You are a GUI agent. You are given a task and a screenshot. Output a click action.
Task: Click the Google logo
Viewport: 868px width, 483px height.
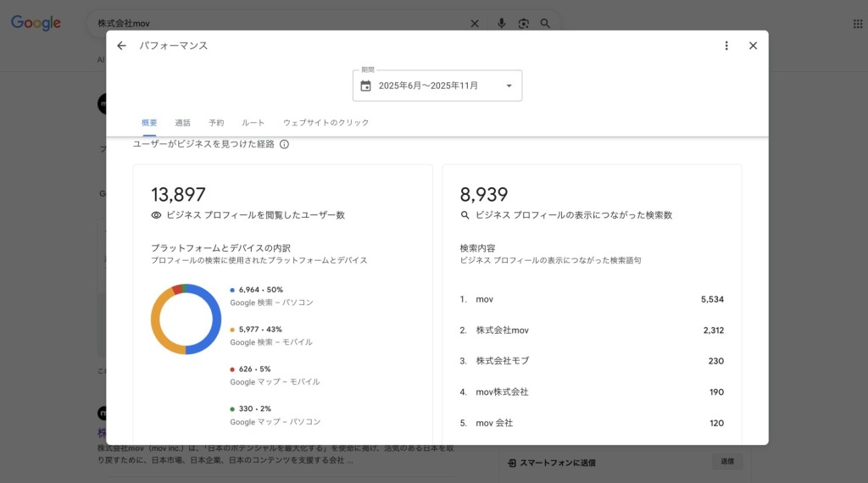(x=36, y=23)
